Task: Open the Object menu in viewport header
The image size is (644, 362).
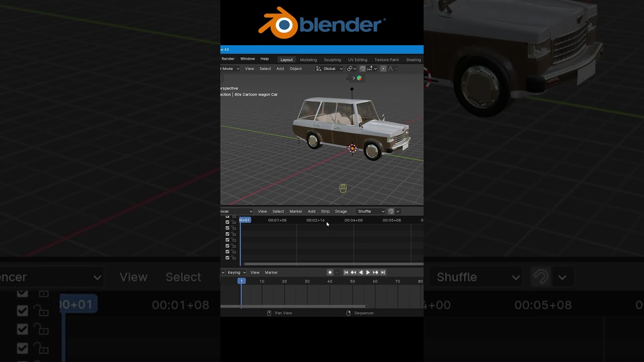Action: click(x=296, y=69)
